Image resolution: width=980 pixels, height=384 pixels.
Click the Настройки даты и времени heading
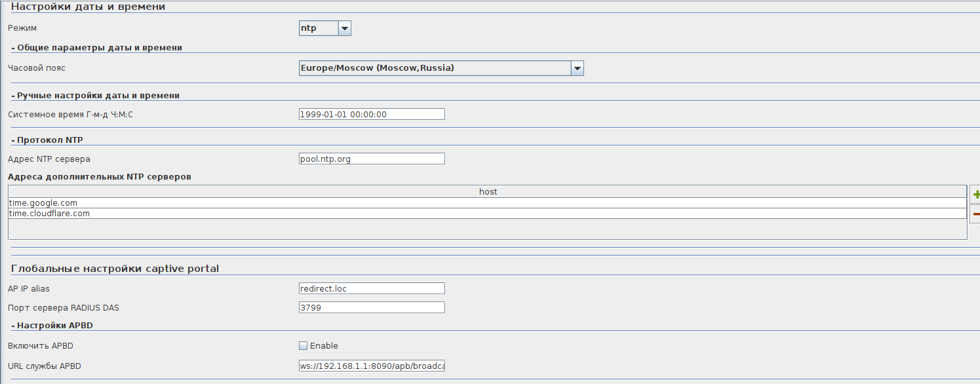[x=88, y=7]
